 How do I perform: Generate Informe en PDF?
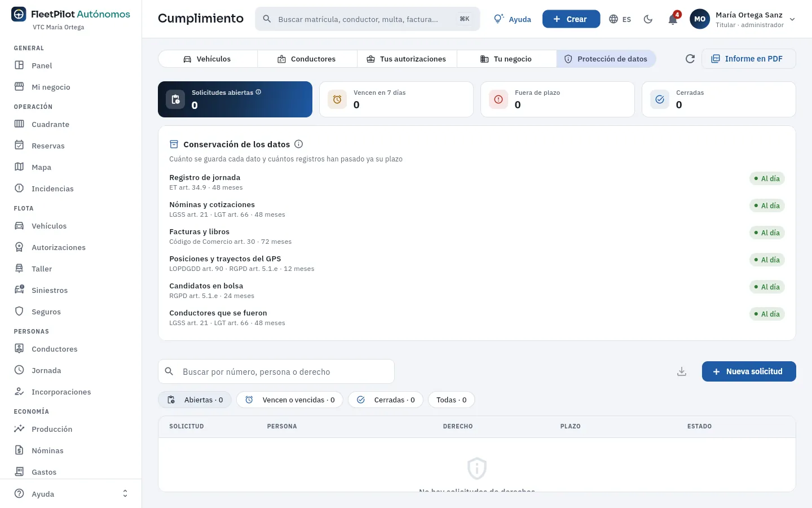coord(749,59)
